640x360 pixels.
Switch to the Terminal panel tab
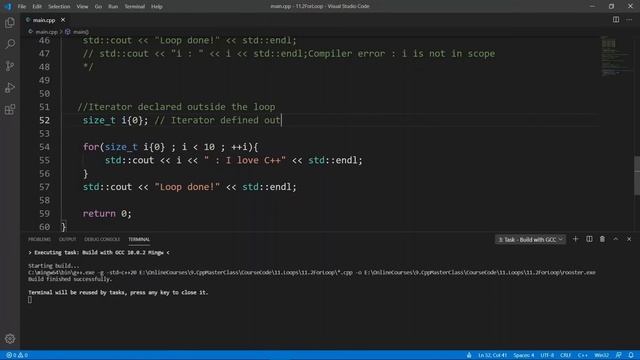tap(139, 239)
